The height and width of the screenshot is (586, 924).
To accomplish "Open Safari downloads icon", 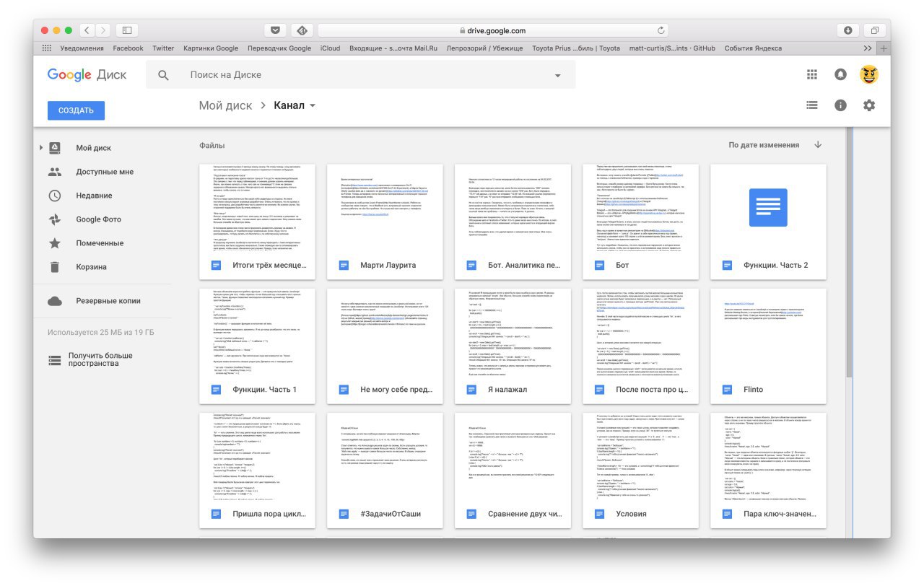I will pyautogui.click(x=847, y=30).
